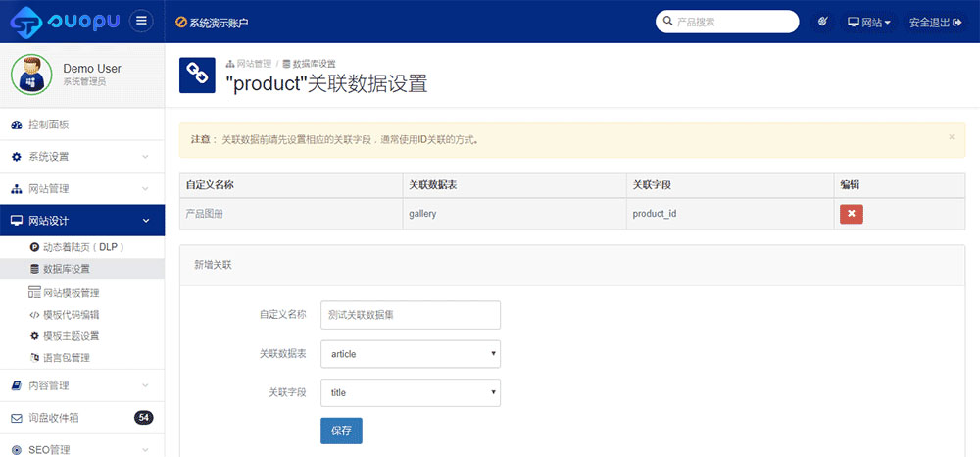Click the 网站设计 monitor icon
The height and width of the screenshot is (457, 980).
(x=17, y=221)
